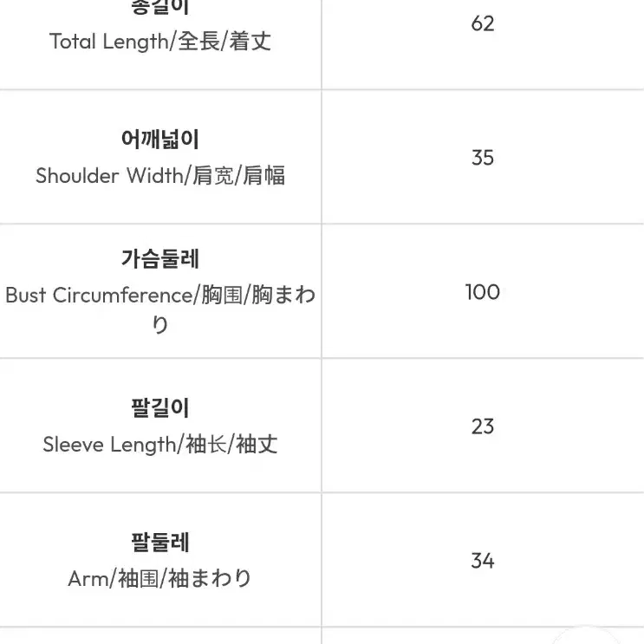Click the shoulder width value 35
This screenshot has width=644, height=644.
483,158
